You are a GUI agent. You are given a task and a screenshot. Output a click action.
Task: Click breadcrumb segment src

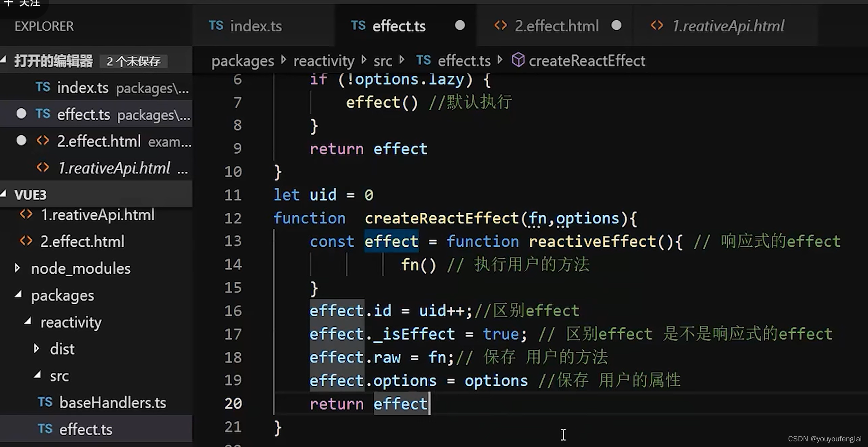click(x=383, y=61)
